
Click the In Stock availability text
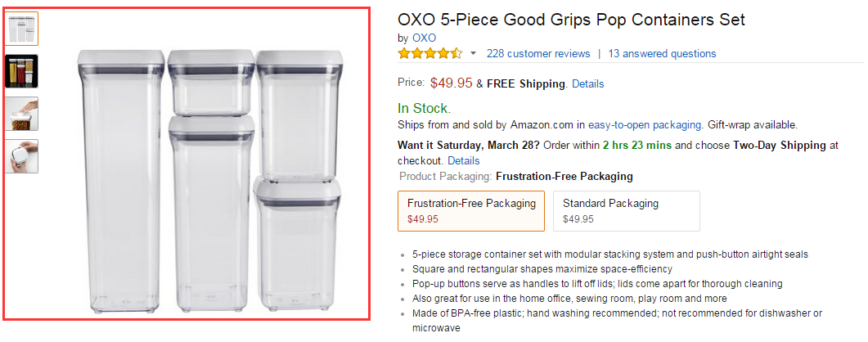[x=424, y=108]
